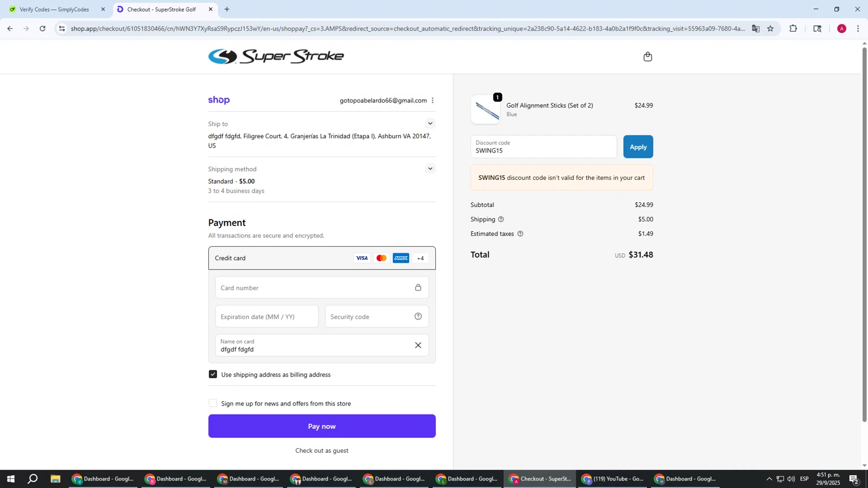Open the YouTube Chrome taskbar window
The width and height of the screenshot is (868, 488).
612,479
